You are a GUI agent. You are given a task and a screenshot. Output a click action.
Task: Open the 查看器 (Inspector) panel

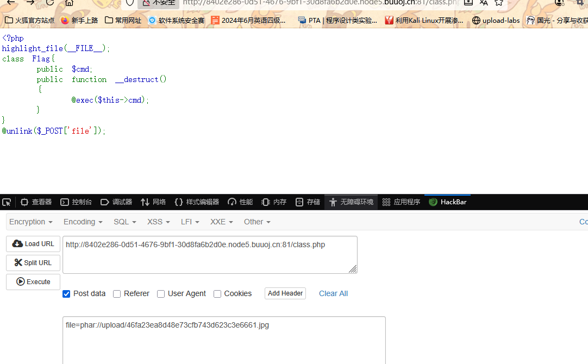pyautogui.click(x=36, y=202)
